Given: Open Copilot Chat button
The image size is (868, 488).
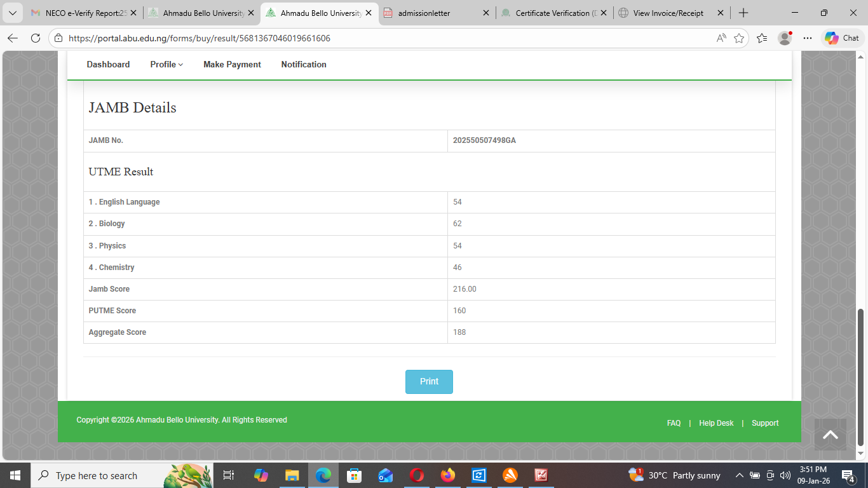Looking at the screenshot, I should [x=842, y=38].
